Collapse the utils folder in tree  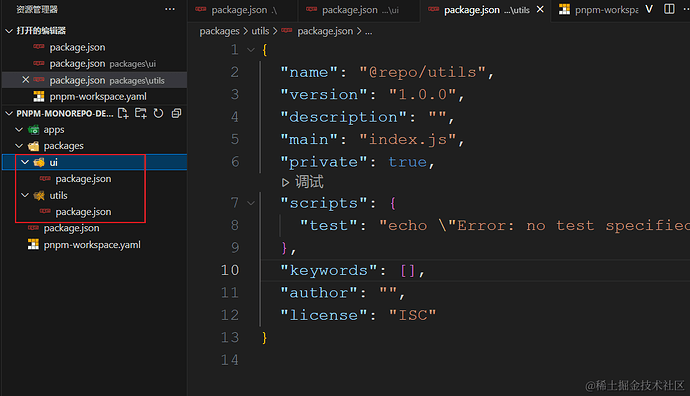25,195
